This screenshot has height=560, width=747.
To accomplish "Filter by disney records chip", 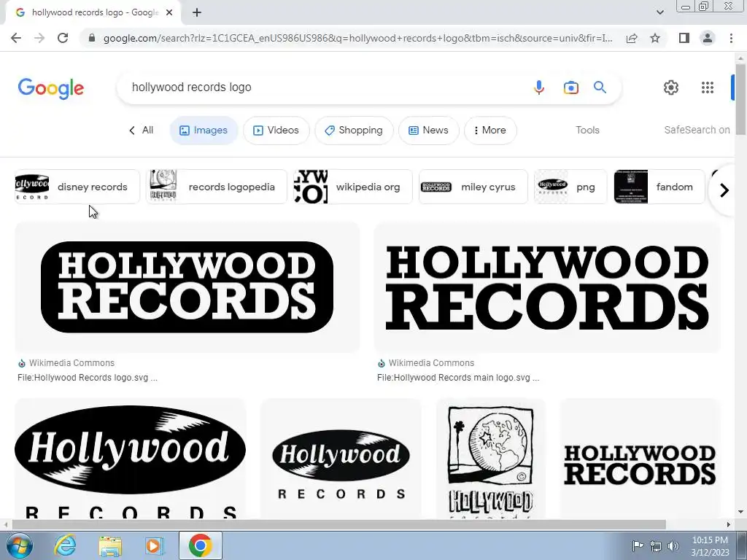I will [x=77, y=187].
